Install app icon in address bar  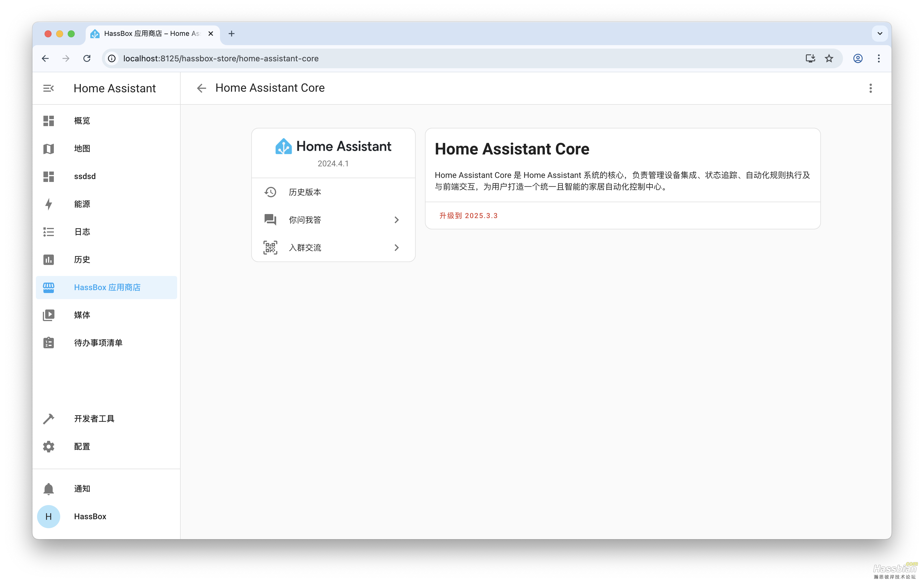(x=810, y=58)
